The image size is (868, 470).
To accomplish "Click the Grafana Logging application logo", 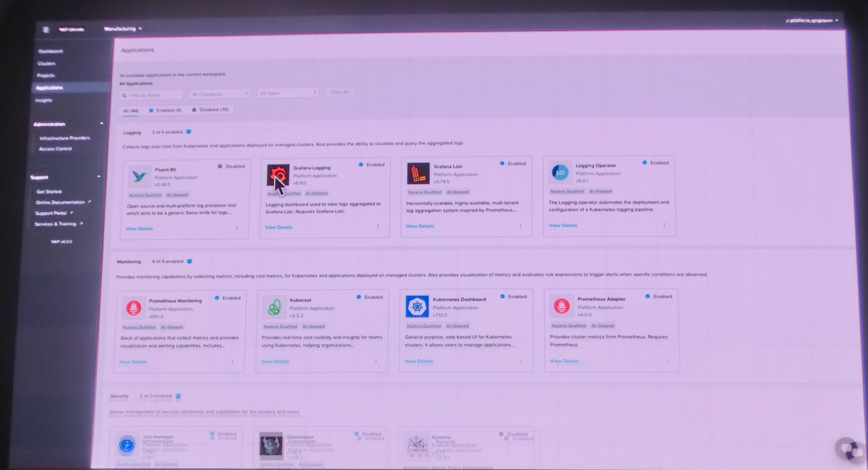I will [278, 175].
